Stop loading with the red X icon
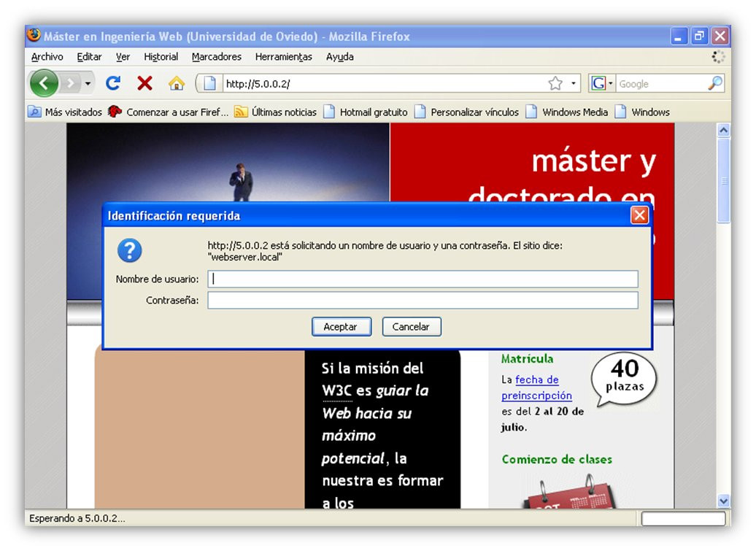This screenshot has height=551, width=756. [144, 83]
